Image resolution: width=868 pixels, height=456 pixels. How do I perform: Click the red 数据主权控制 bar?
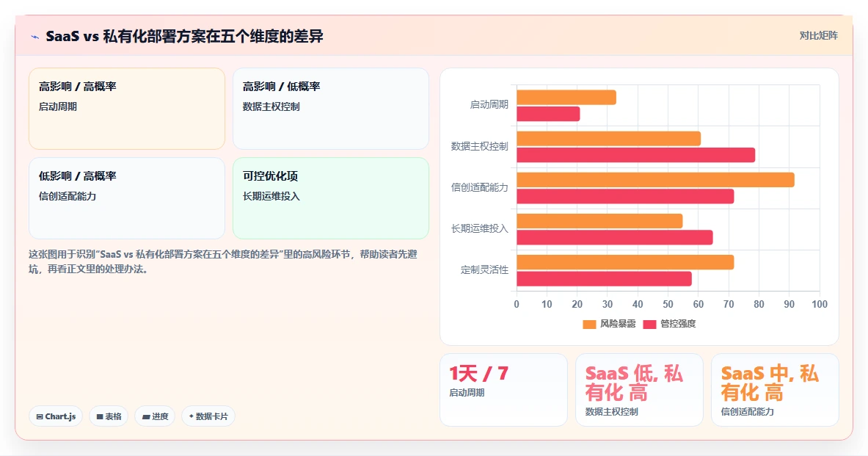[x=636, y=155]
